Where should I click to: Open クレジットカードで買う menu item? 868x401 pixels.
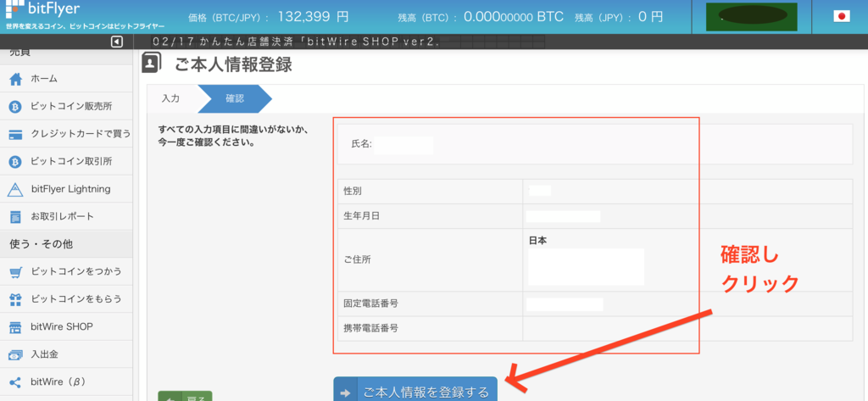click(x=66, y=134)
